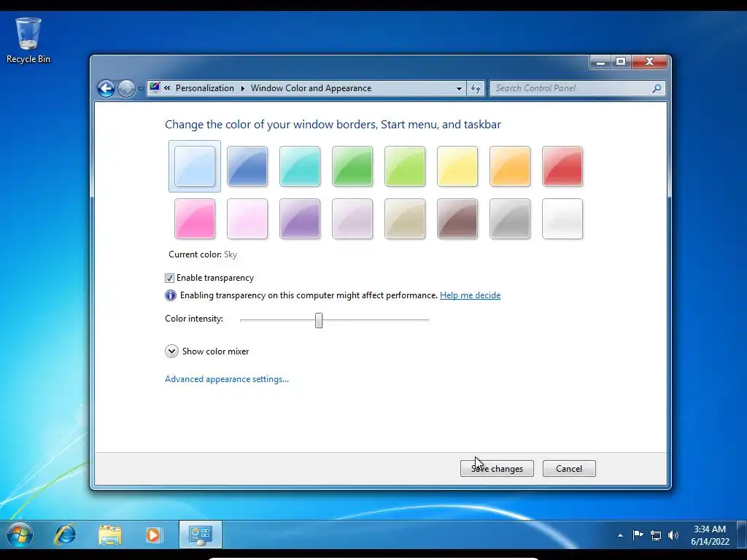The height and width of the screenshot is (560, 747).
Task: Select the green color swatch
Action: pos(352,166)
